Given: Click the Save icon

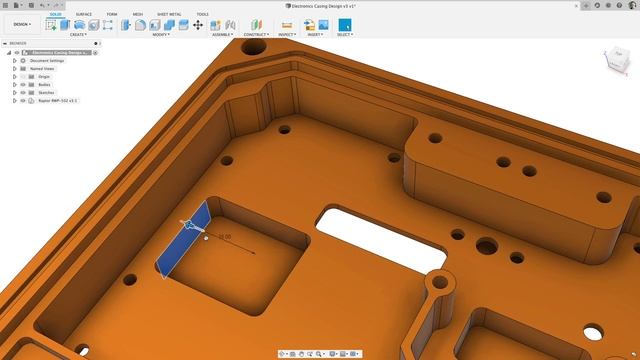Looking at the screenshot, I should 31,5.
